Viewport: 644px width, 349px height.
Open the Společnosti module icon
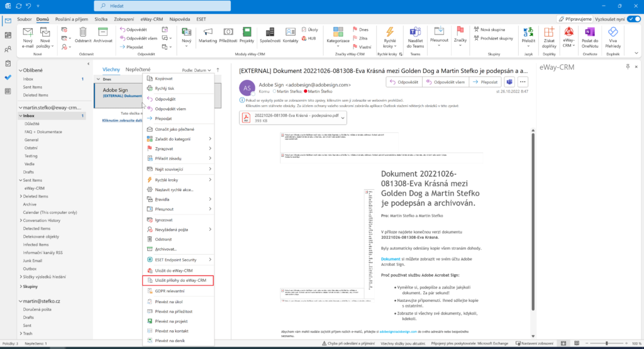coord(270,32)
